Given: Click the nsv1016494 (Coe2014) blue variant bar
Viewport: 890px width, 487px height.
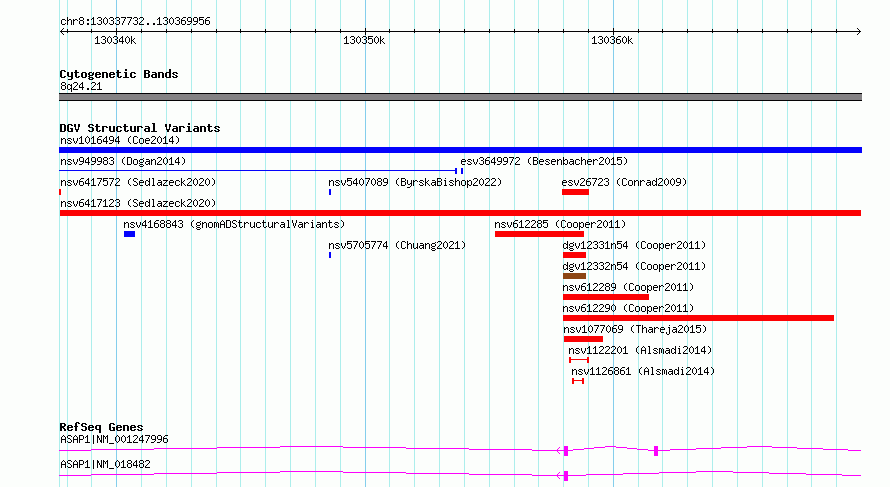Looking at the screenshot, I should coord(460,150).
